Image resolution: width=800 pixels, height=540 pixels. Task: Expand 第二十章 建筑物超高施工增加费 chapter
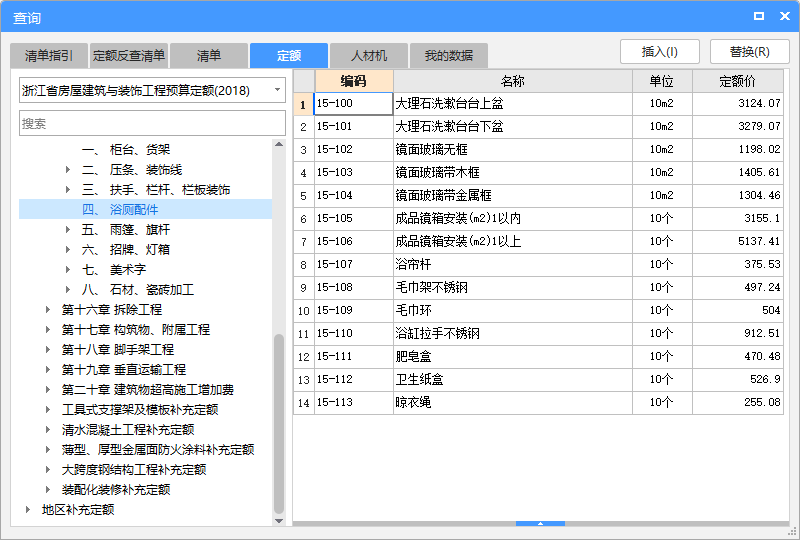(x=47, y=389)
